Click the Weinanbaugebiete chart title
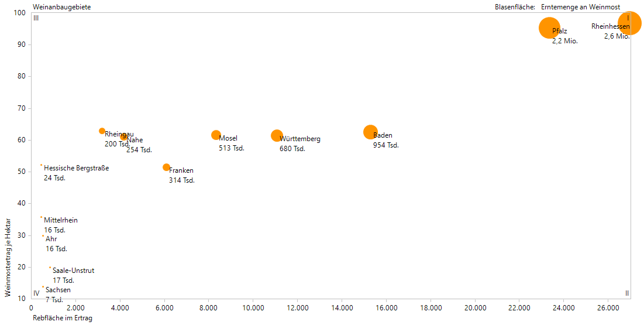 tap(62, 6)
